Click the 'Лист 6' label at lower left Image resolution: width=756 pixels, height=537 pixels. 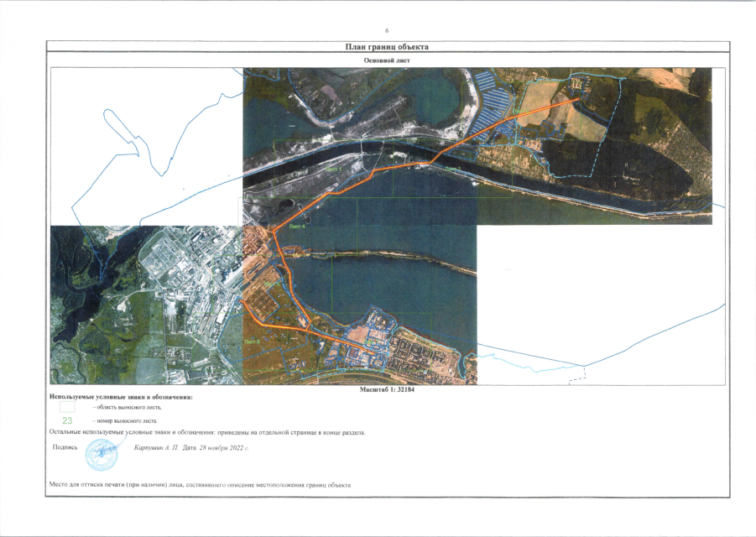point(252,342)
